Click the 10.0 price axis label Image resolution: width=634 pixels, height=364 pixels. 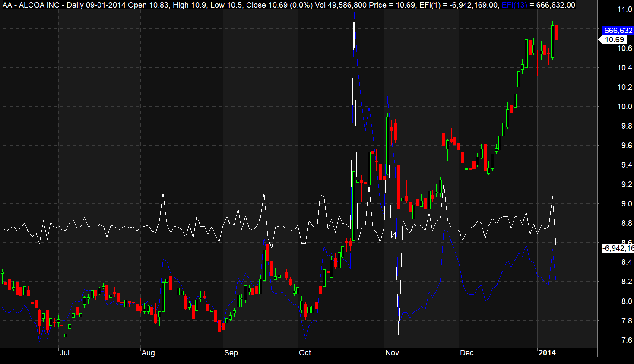(624, 107)
